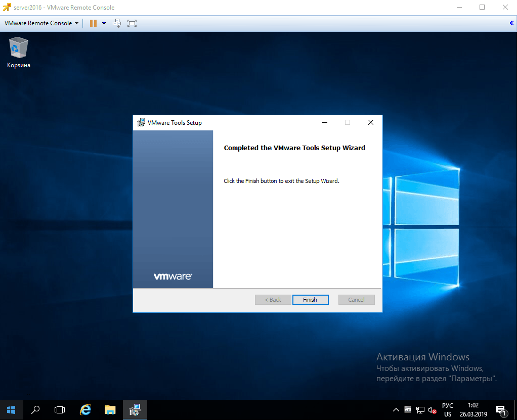Send Ctrl+Alt+Del to the virtual machine
The height and width of the screenshot is (420, 517).
point(117,23)
